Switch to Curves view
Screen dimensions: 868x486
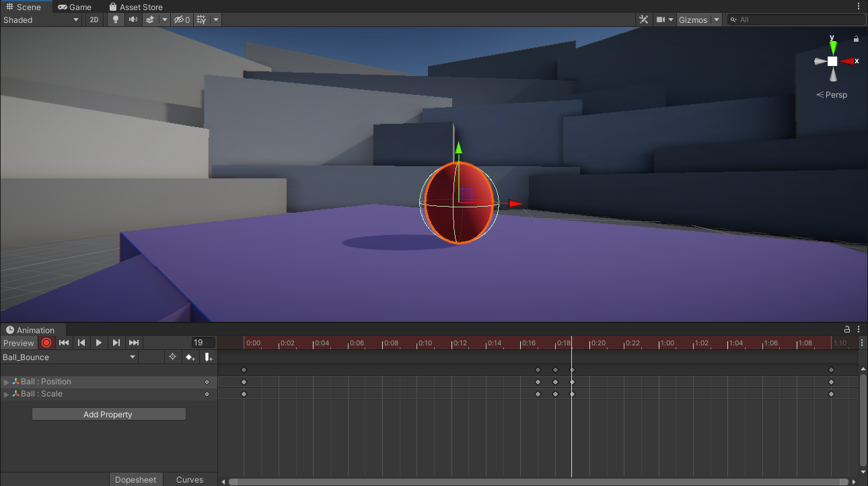(189, 479)
